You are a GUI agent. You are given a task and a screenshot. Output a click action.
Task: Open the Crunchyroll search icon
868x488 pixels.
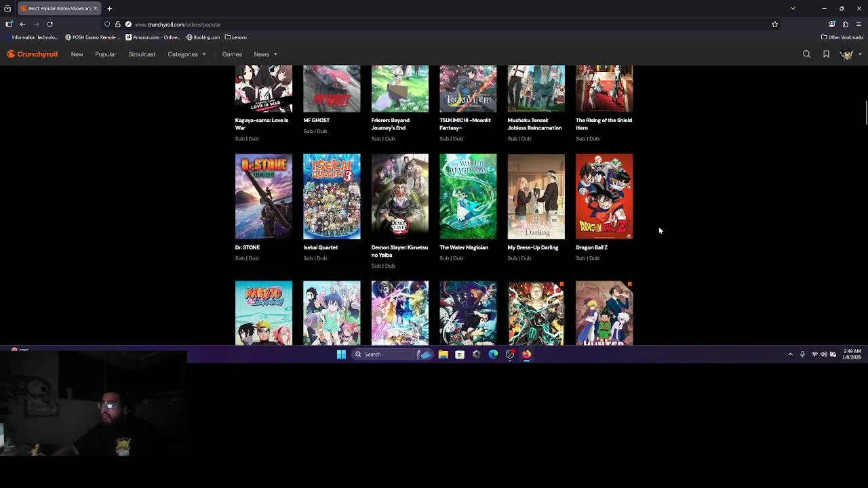pyautogui.click(x=806, y=54)
